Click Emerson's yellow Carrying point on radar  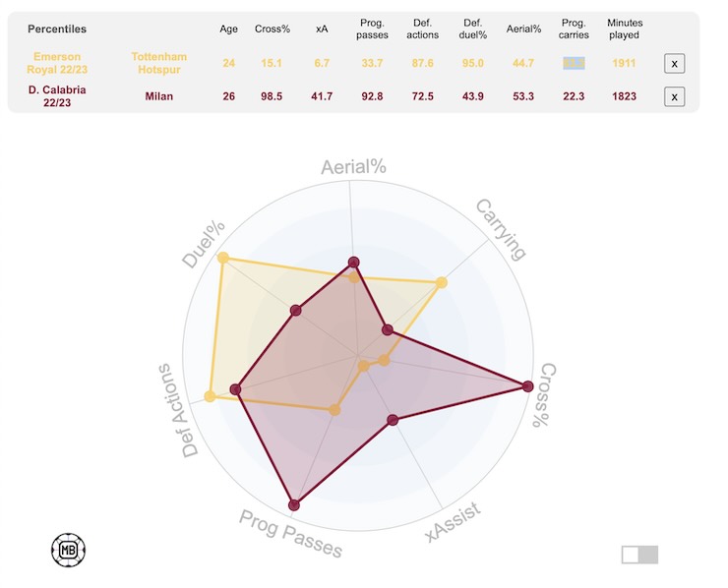click(441, 283)
